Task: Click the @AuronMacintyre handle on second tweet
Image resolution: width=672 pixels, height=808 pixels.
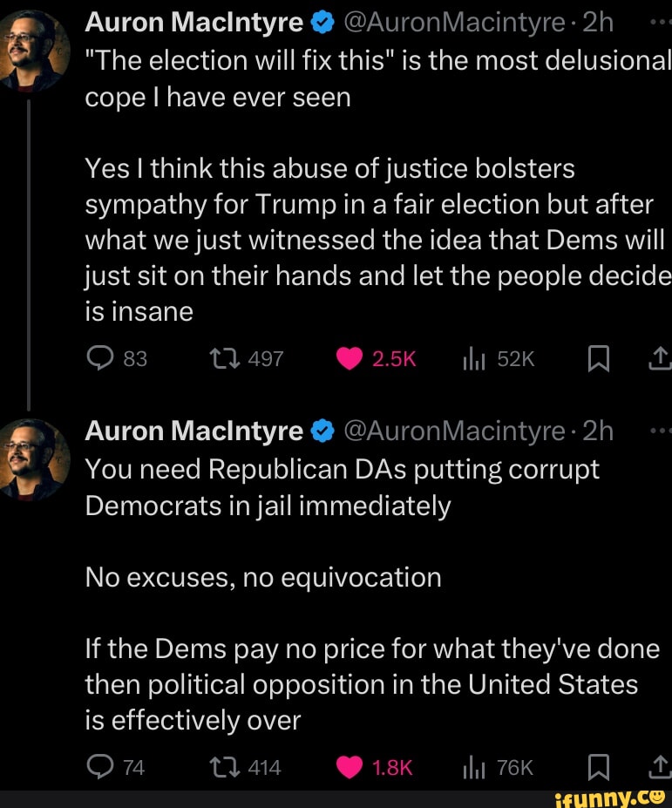Action: (x=455, y=431)
